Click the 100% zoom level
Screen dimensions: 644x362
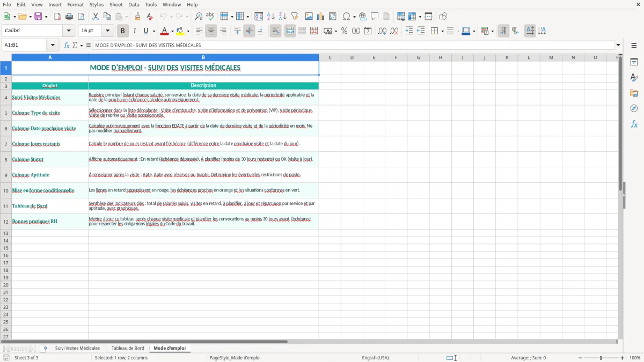tap(635, 358)
